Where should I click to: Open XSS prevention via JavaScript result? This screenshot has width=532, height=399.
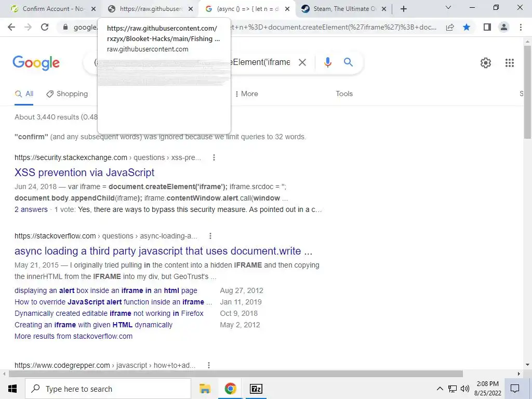84,172
